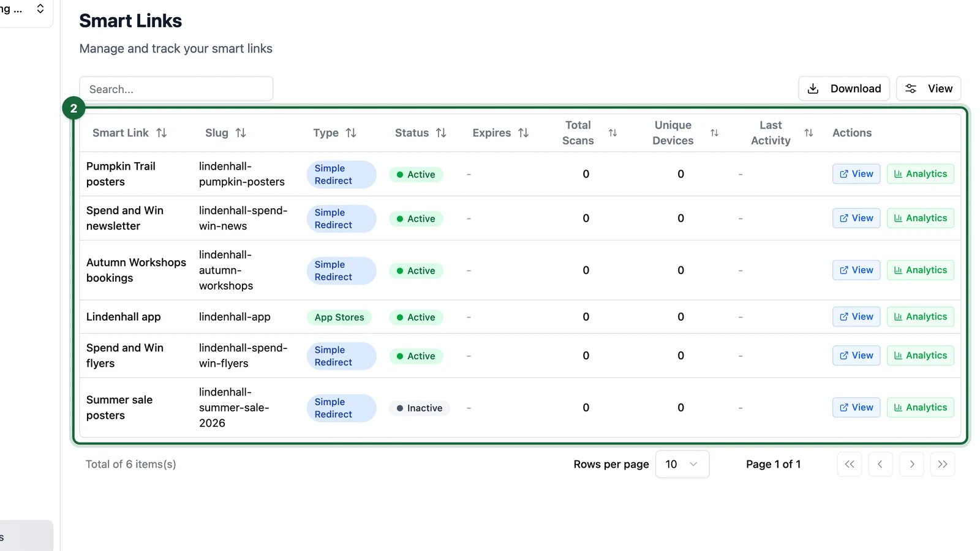This screenshot has width=980, height=551.
Task: Open Analytics for Autumn Workshops bookings
Action: (921, 270)
